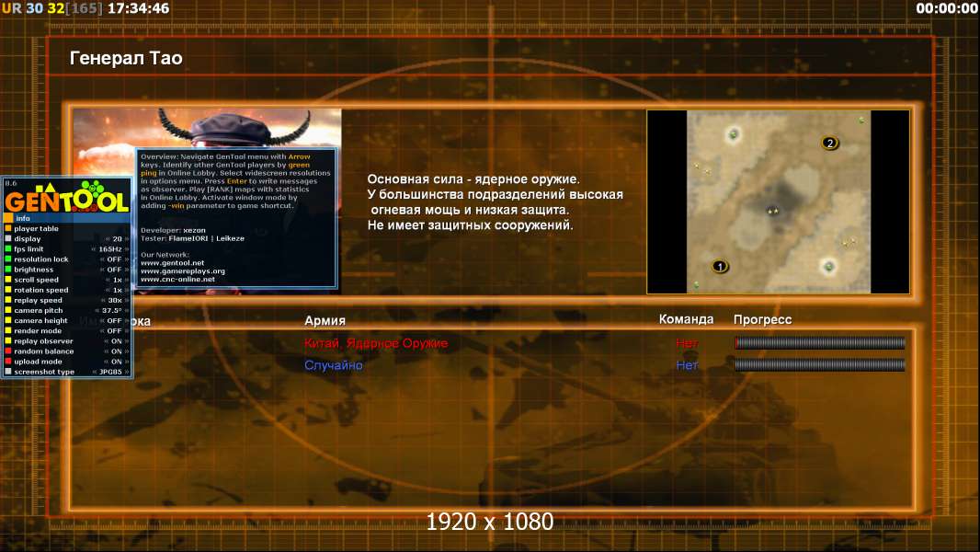Select start position 1 on the minimap
980x552 pixels.
(720, 266)
